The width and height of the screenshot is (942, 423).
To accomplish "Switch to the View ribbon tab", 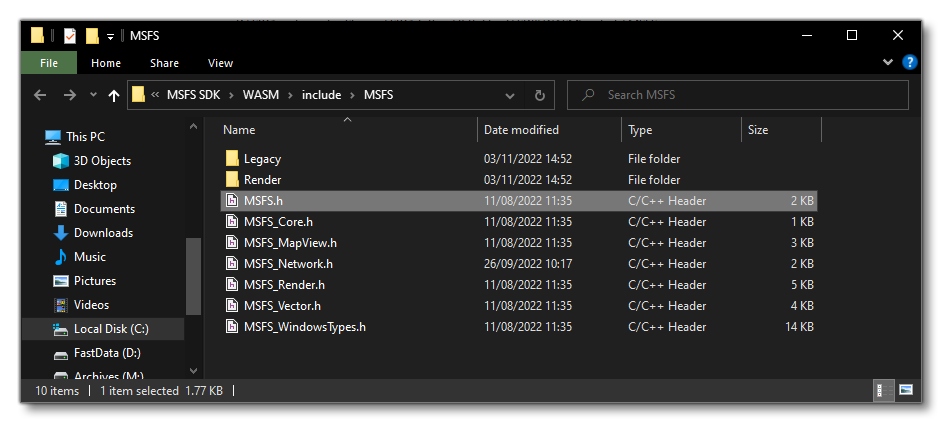I will pos(220,63).
